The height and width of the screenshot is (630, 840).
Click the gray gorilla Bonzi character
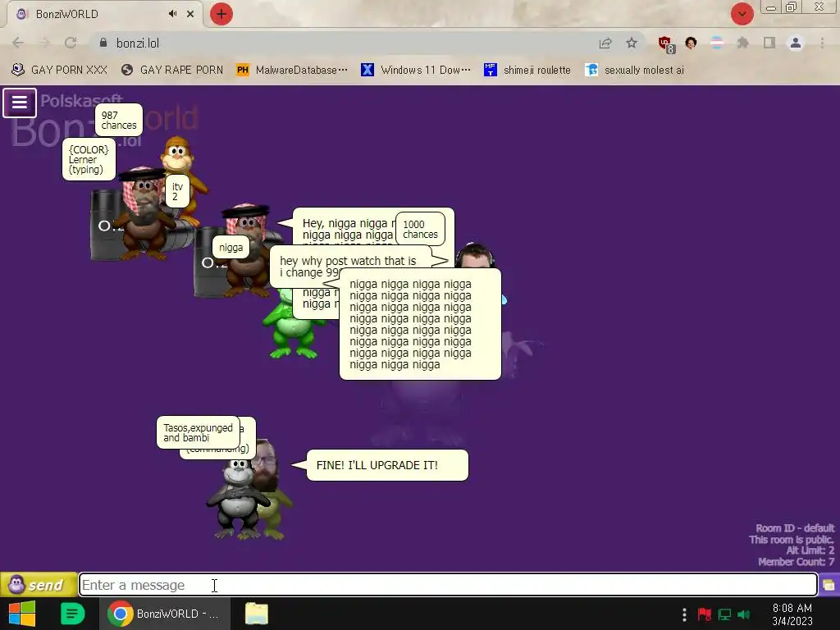click(239, 501)
